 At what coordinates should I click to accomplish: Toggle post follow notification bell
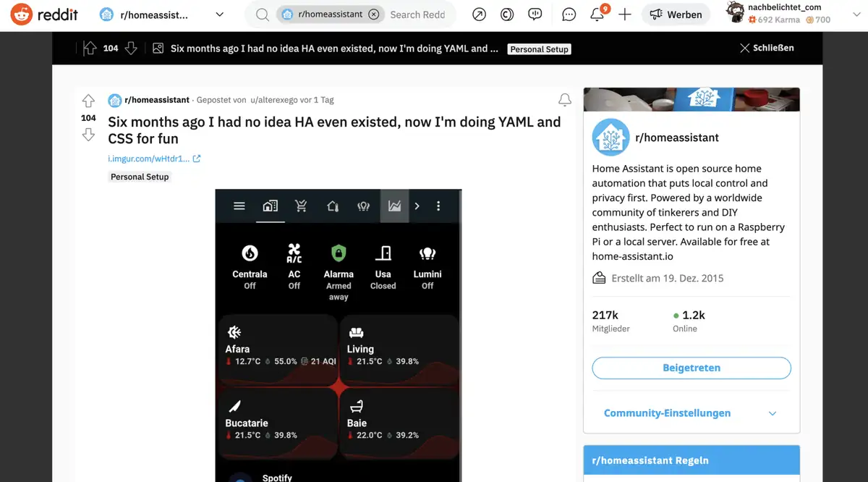tap(565, 100)
